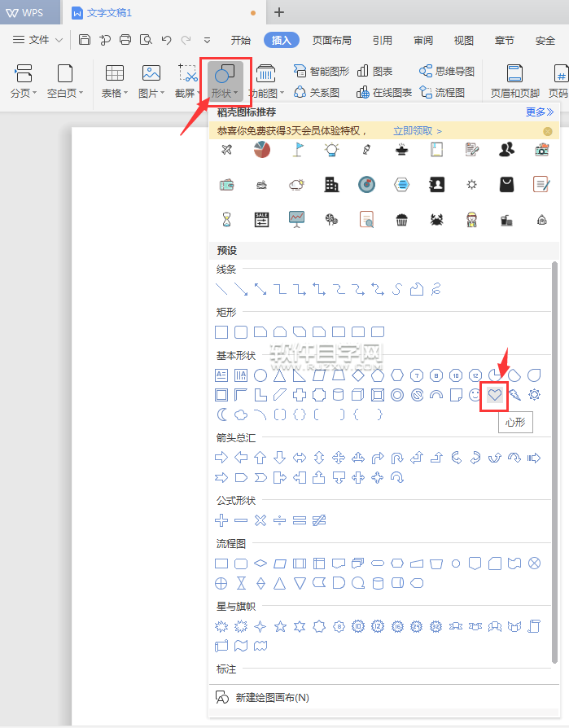Choose the double-headed arrow line
This screenshot has height=728, width=569.
point(260,289)
